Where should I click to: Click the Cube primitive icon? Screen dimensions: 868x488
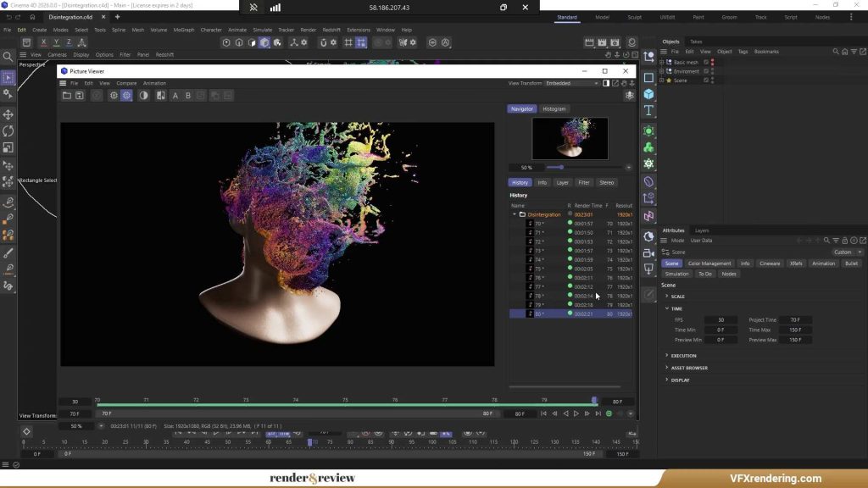click(648, 94)
